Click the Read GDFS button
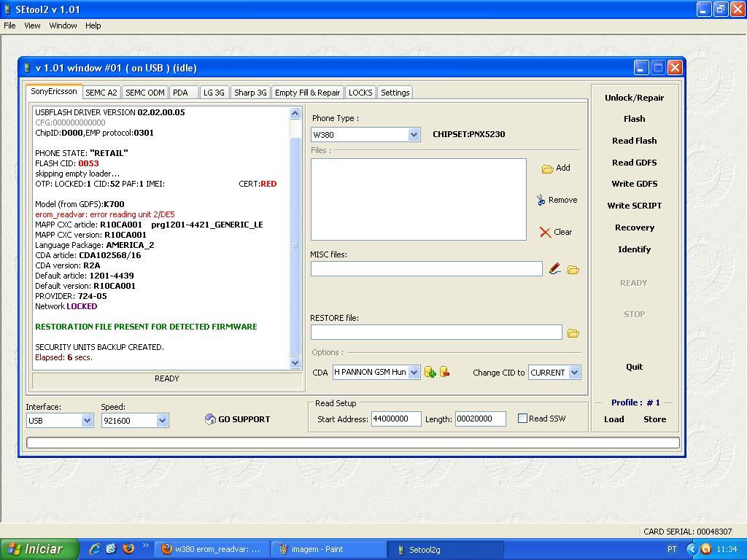The height and width of the screenshot is (560, 747). 634,163
